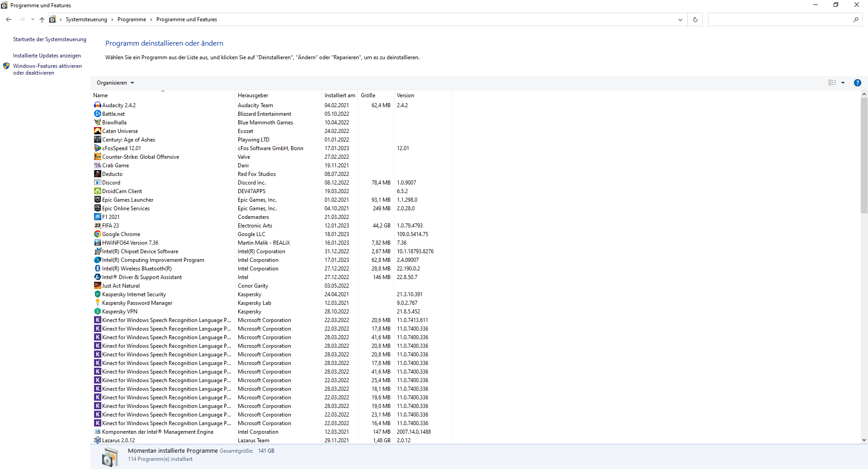Image resolution: width=868 pixels, height=469 pixels.
Task: Click the Kaspersky Internet Security icon
Action: [97, 294]
